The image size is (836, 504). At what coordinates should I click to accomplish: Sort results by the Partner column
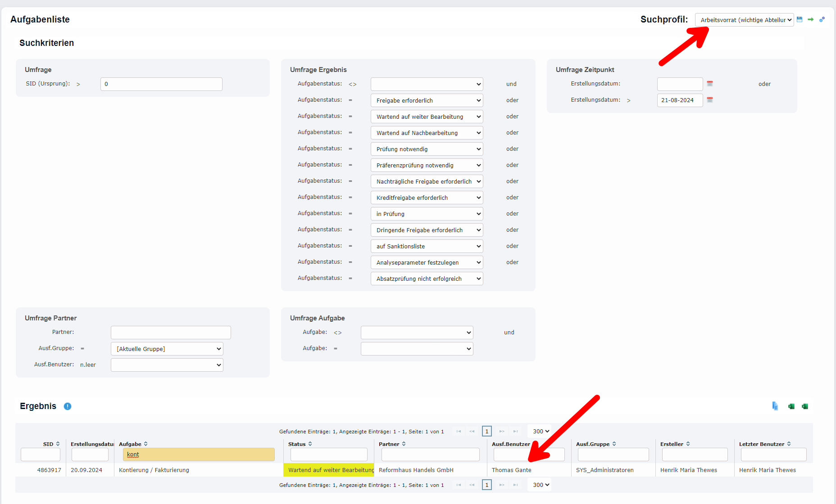coord(404,444)
